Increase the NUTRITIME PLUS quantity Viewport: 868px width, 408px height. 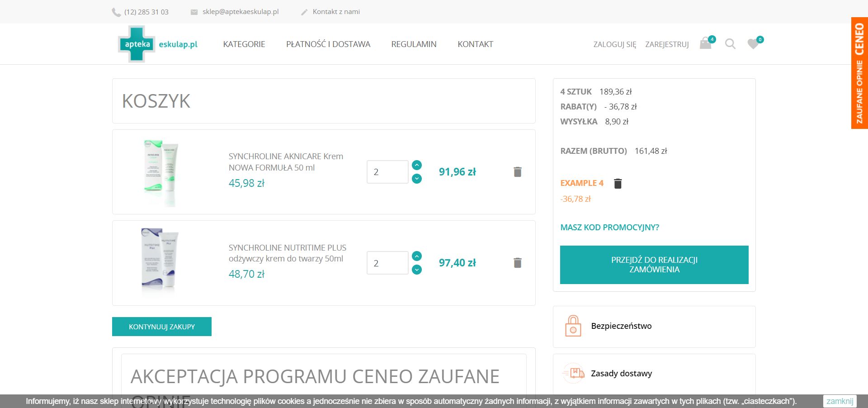tap(417, 256)
